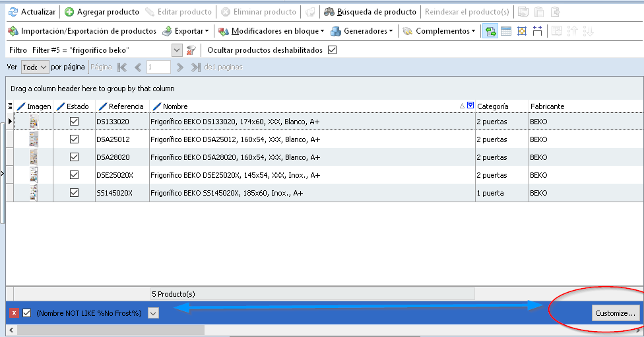Click the green Agregar producto icon
The image size is (644, 337).
click(69, 12)
